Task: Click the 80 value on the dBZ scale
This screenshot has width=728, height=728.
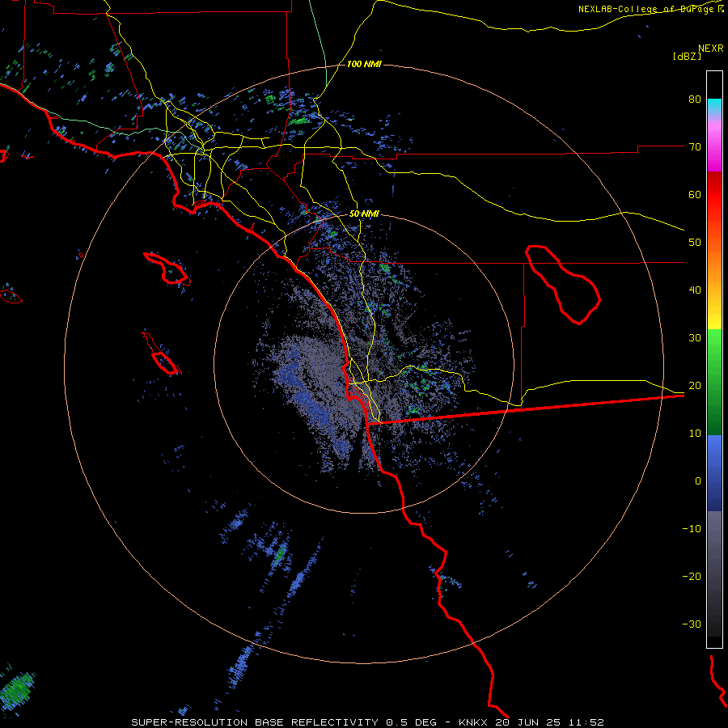Action: pyautogui.click(x=695, y=99)
